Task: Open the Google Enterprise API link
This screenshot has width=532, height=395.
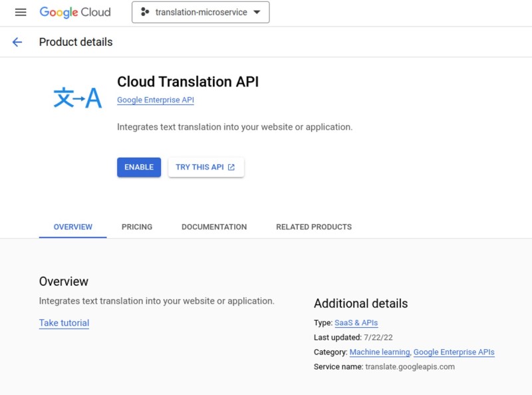Action: pyautogui.click(x=156, y=100)
